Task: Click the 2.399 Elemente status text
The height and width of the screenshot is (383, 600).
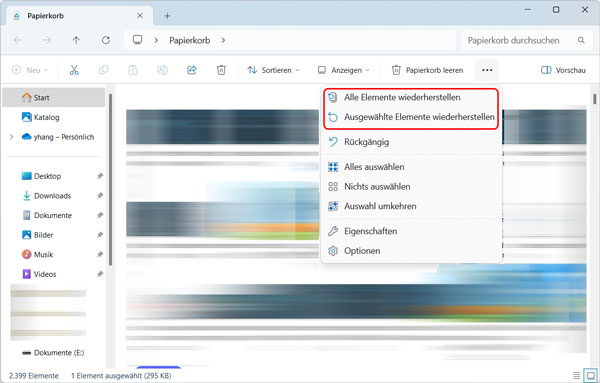Action: pos(34,376)
